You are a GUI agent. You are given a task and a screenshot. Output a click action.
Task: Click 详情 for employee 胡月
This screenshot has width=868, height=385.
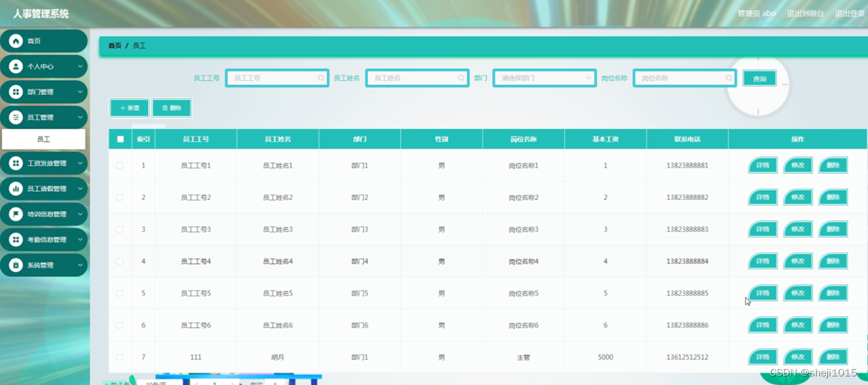(x=763, y=357)
